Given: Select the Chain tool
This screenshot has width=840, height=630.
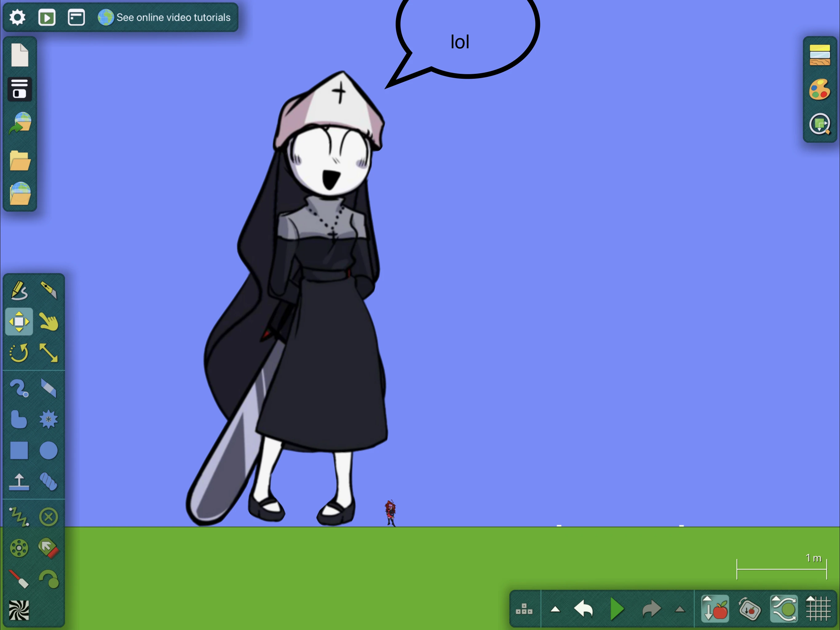Looking at the screenshot, I should pyautogui.click(x=49, y=481).
